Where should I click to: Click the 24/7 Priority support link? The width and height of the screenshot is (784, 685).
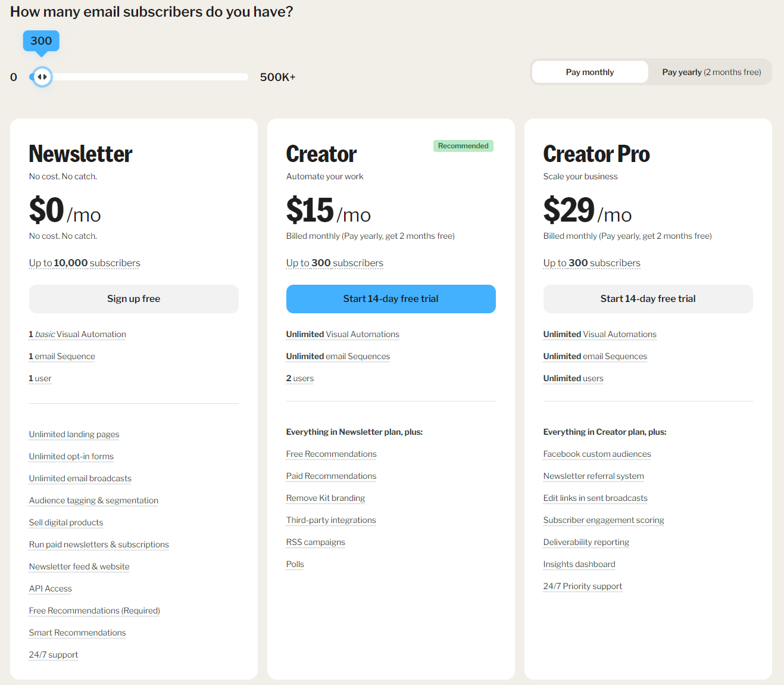583,586
